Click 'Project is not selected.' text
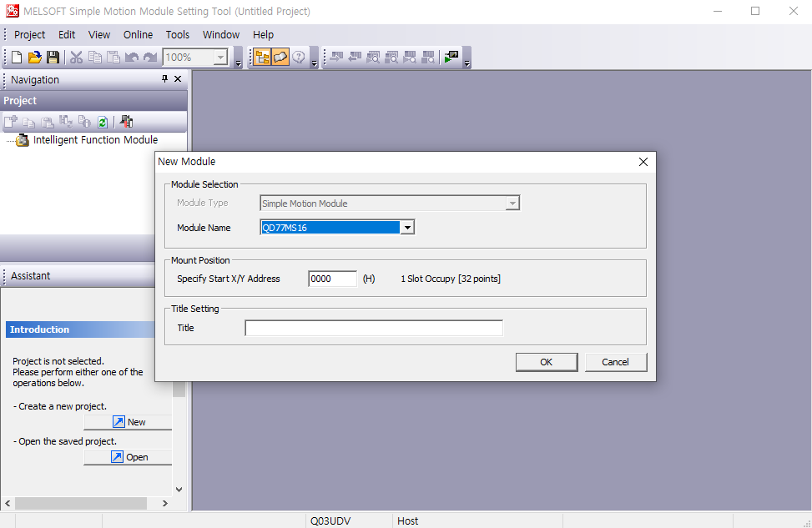This screenshot has height=528, width=812. 58,361
